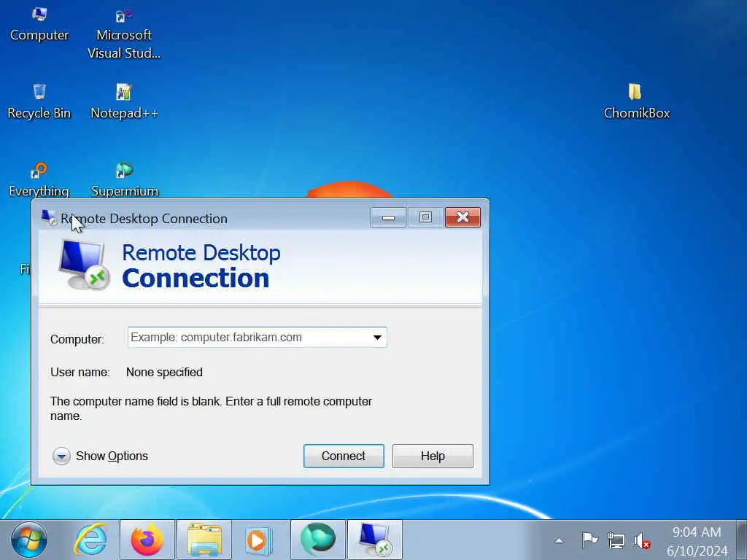Viewport: 747px width, 560px height.
Task: Click the Show Desktop strip at taskbar end
Action: 741,540
